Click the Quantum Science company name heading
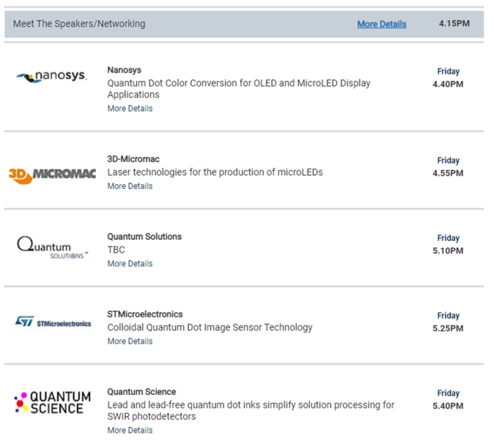This screenshot has height=448, width=494. pyautogui.click(x=141, y=392)
